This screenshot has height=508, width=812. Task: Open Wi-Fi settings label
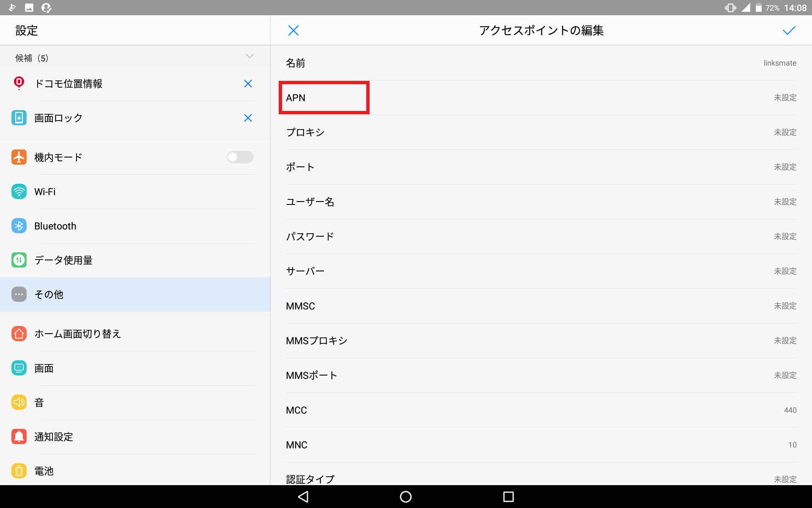click(45, 192)
